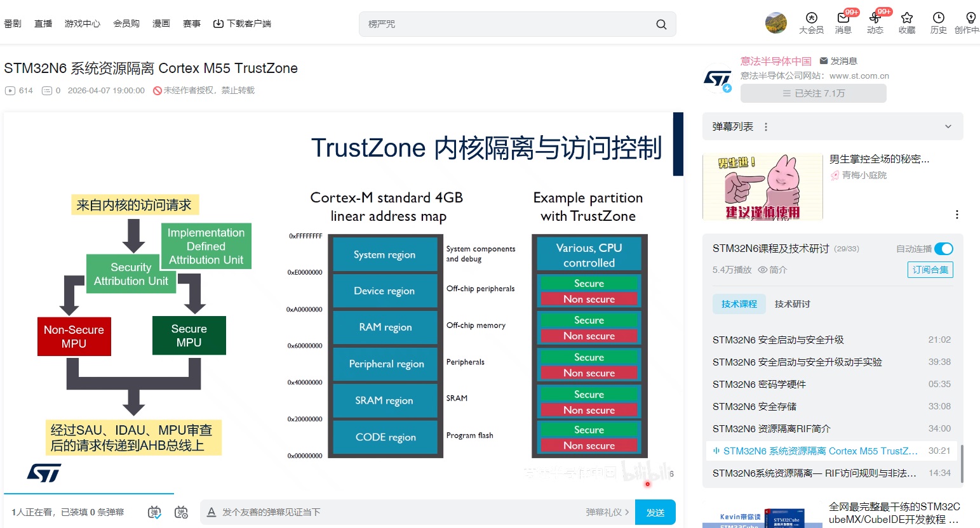The width and height of the screenshot is (980, 528).
Task: Open the 消息 messages icon
Action: [x=843, y=23]
